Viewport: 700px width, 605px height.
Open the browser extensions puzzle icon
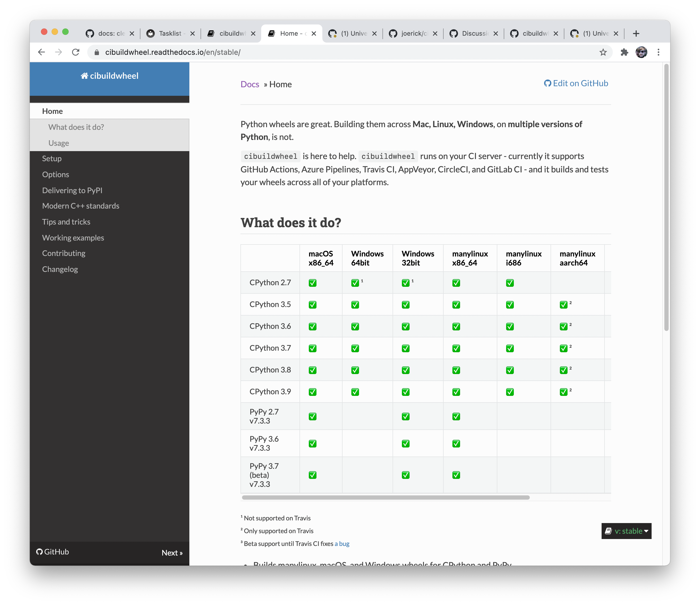[624, 52]
